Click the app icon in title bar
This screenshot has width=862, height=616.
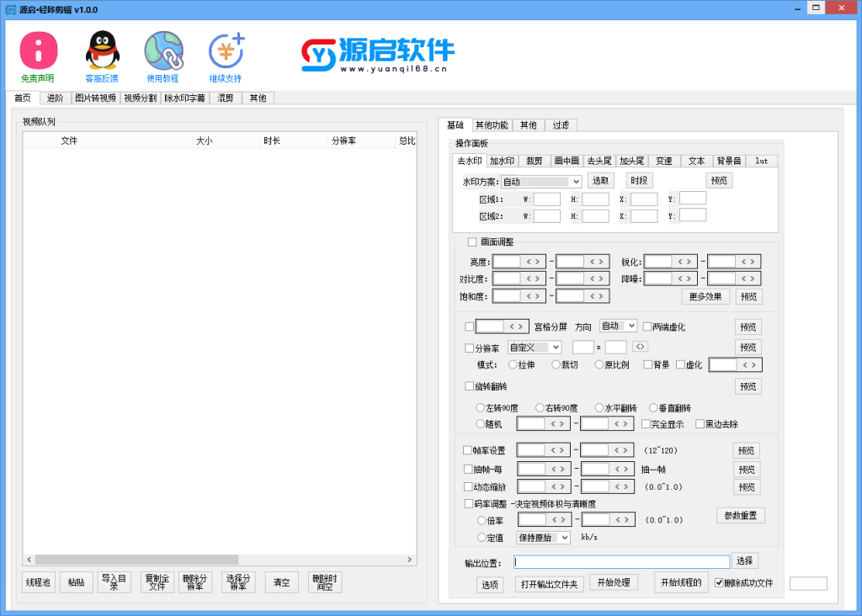point(10,9)
